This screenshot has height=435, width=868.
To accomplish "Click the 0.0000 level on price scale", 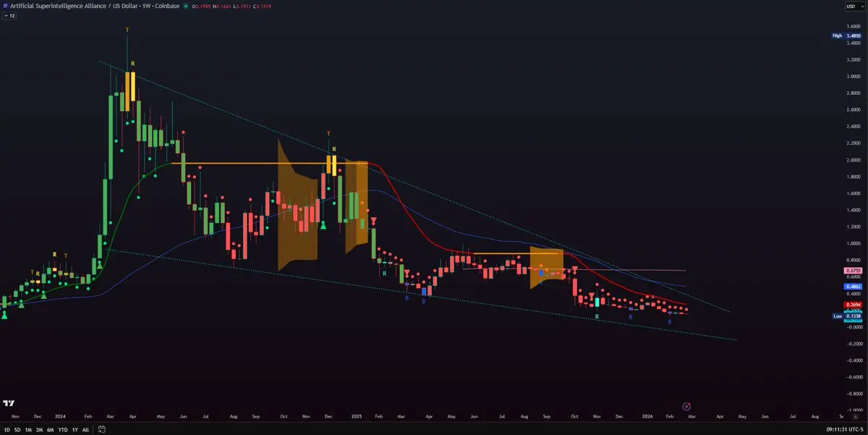I will click(x=854, y=327).
